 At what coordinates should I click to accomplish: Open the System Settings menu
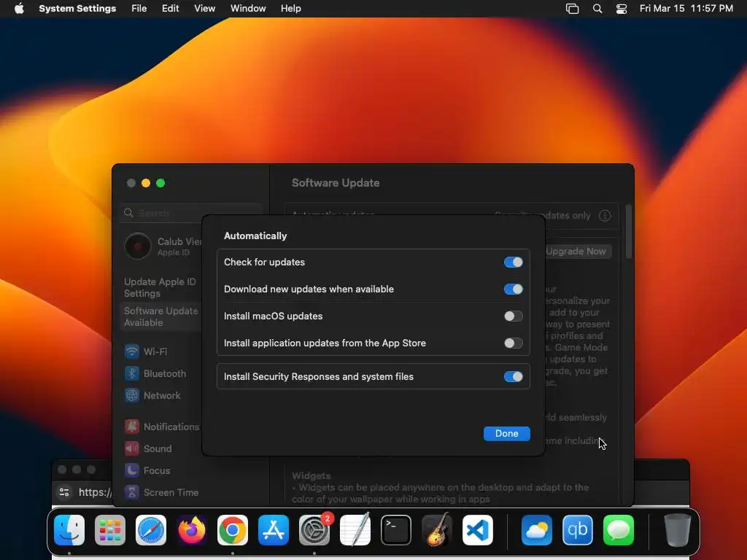click(77, 9)
